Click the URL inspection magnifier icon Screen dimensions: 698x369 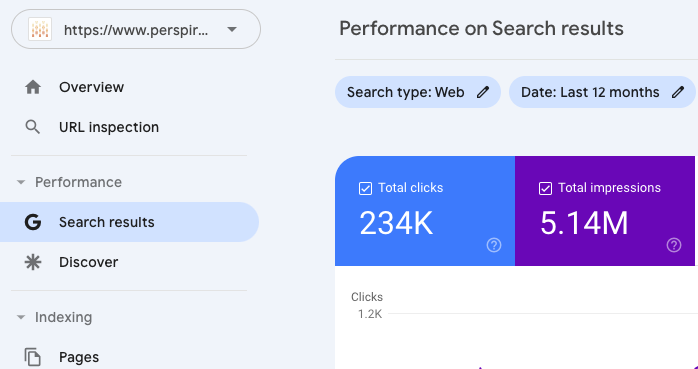coord(32,127)
